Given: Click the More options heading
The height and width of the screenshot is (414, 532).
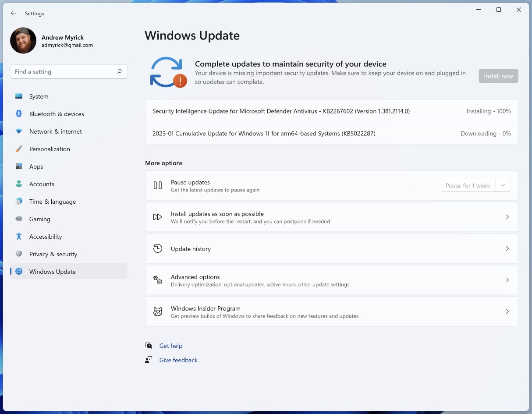Looking at the screenshot, I should (164, 163).
